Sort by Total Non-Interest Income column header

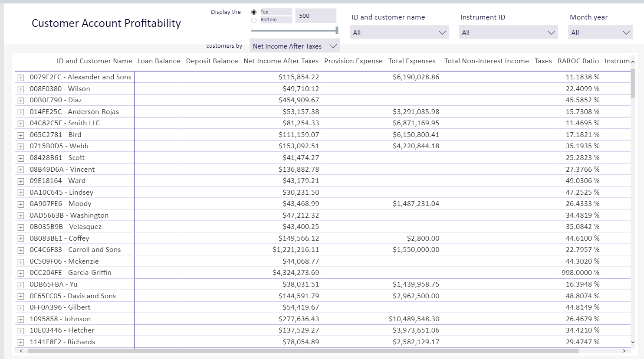[486, 61]
